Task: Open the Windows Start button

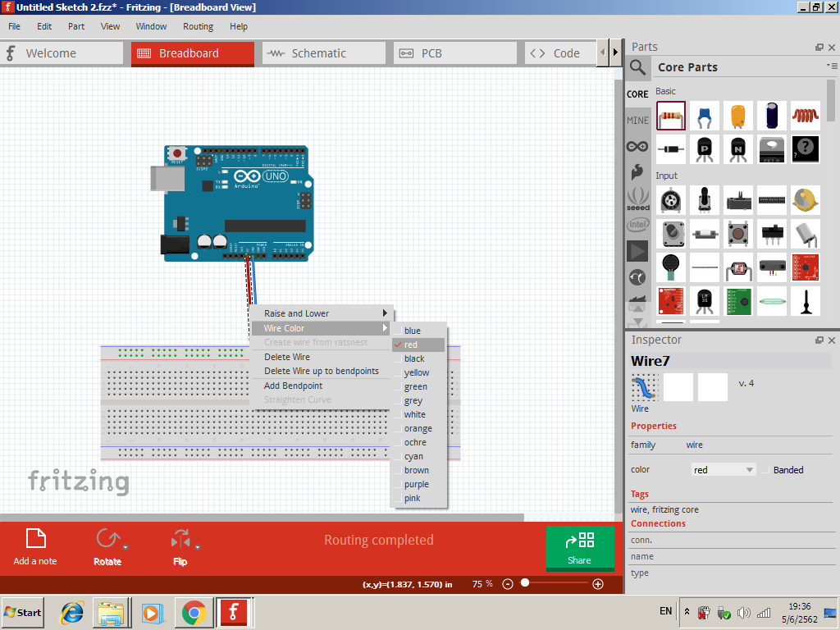Action: (22, 612)
